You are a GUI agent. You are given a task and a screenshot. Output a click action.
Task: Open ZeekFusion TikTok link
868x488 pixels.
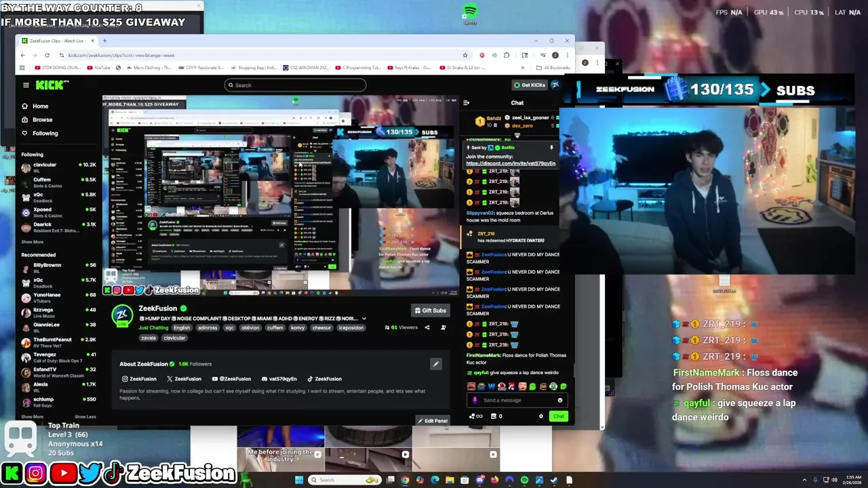coord(324,379)
